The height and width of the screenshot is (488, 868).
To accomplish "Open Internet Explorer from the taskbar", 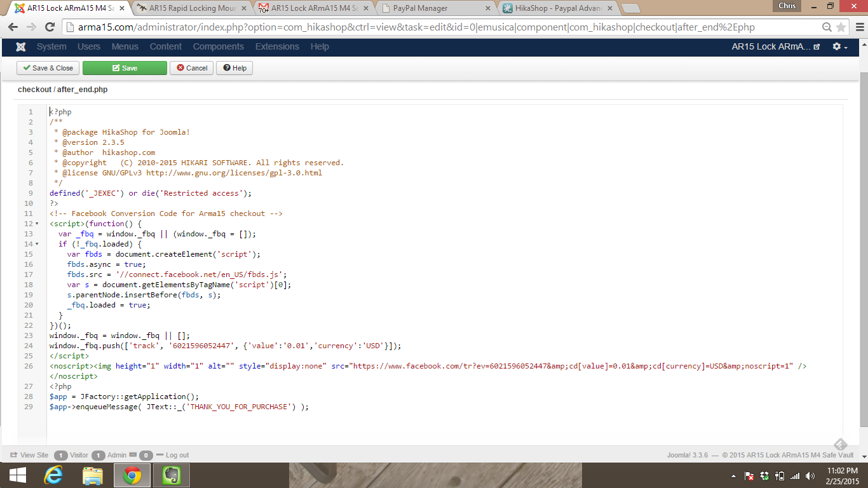I will 55,475.
